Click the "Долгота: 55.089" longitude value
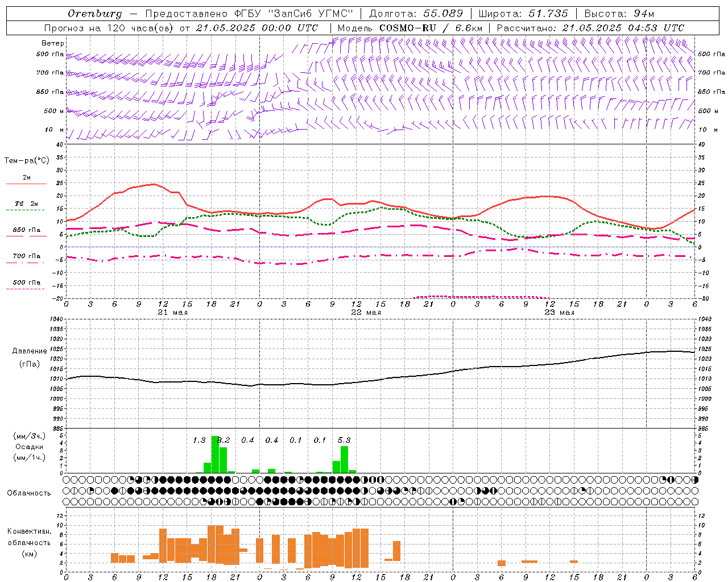 416,14
